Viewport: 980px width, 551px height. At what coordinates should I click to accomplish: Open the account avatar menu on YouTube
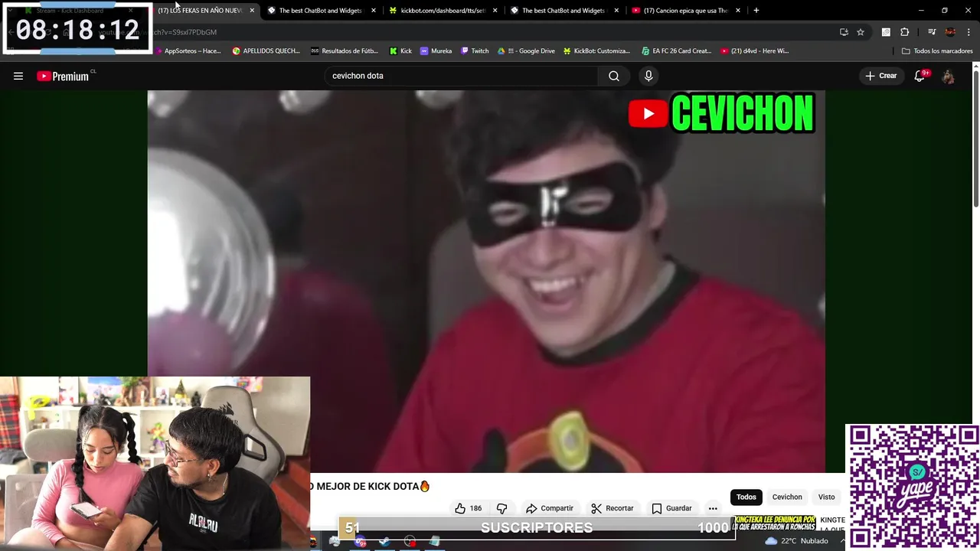pos(948,76)
